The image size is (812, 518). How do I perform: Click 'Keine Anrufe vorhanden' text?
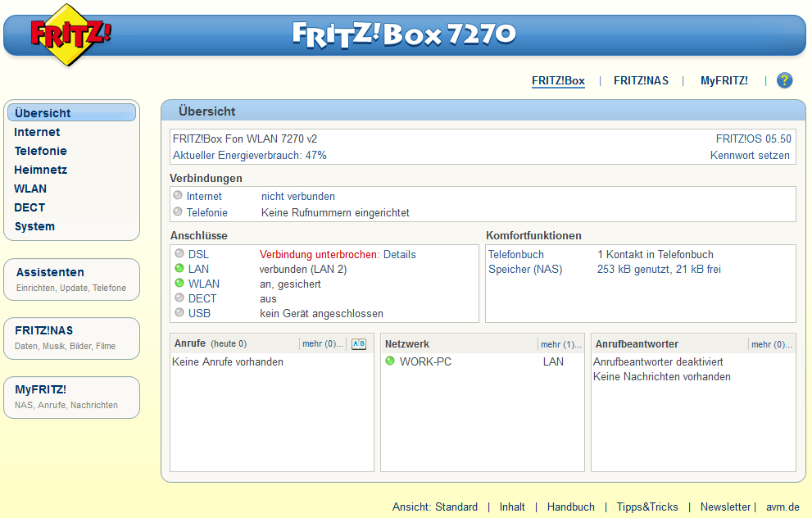pyautogui.click(x=228, y=361)
